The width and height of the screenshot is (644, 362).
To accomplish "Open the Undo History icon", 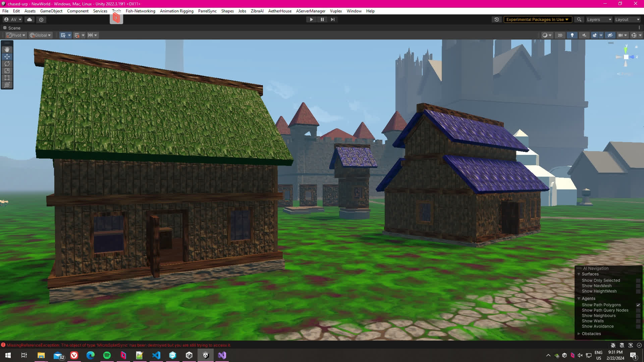I will click(497, 19).
